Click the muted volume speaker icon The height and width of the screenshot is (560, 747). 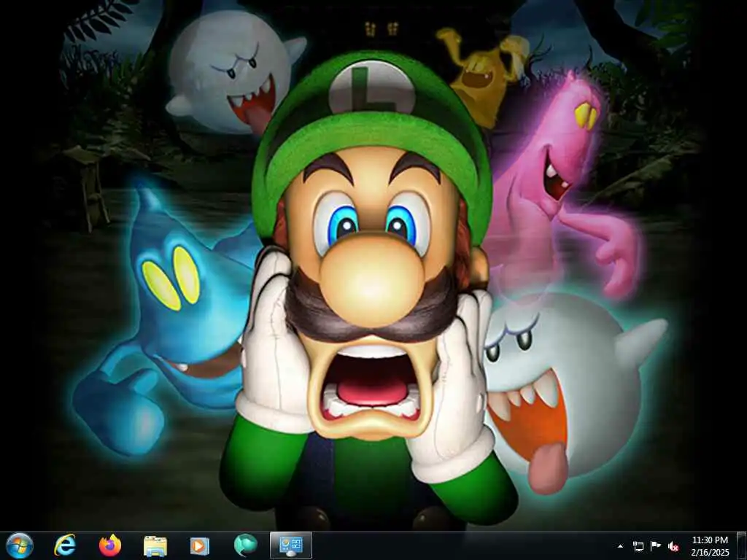tap(673, 546)
